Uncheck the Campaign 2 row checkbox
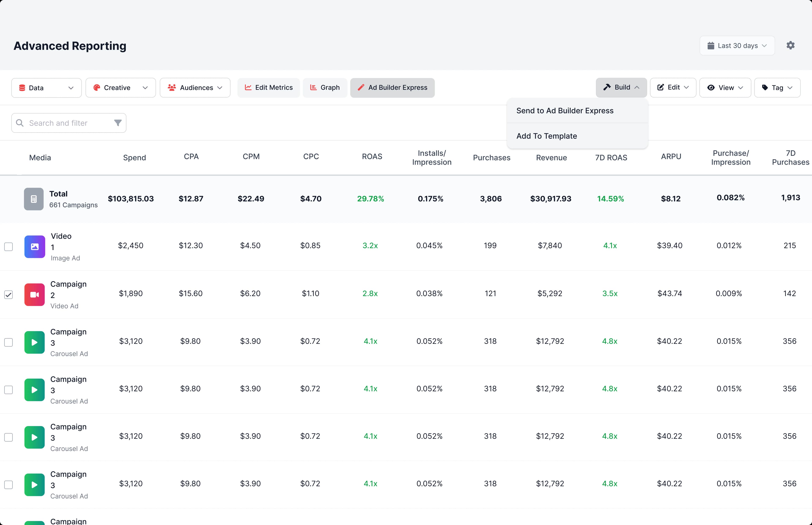The height and width of the screenshot is (525, 812). 8,294
